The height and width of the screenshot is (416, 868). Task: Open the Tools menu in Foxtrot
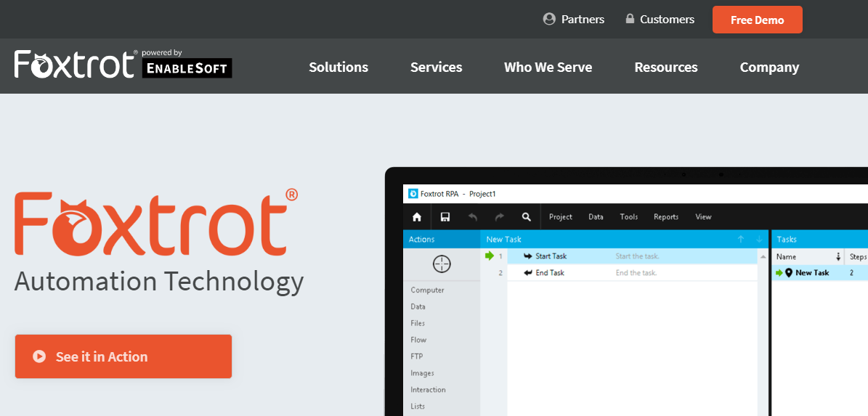point(628,216)
